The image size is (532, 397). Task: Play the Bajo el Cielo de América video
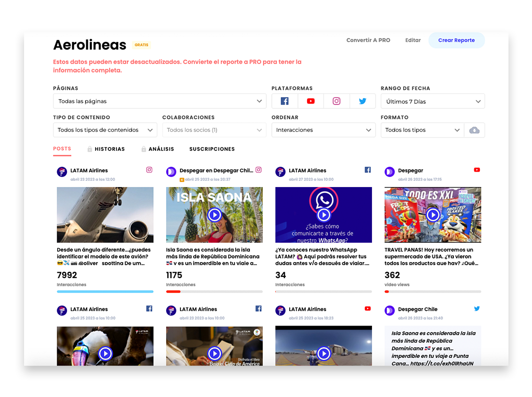[215, 354]
